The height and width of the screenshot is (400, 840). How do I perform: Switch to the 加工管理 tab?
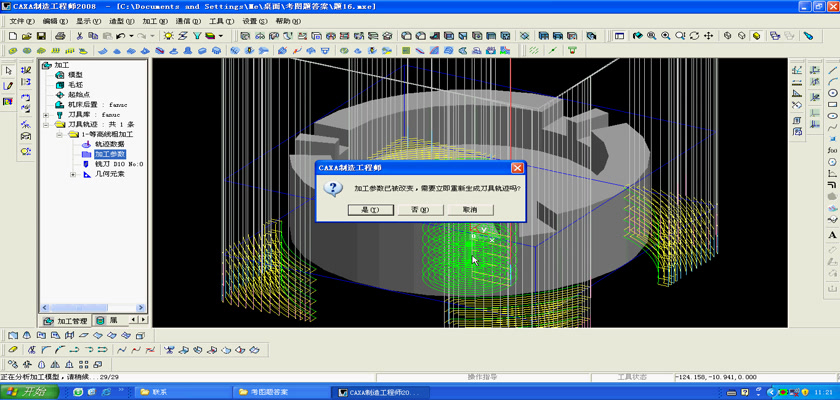[x=65, y=321]
